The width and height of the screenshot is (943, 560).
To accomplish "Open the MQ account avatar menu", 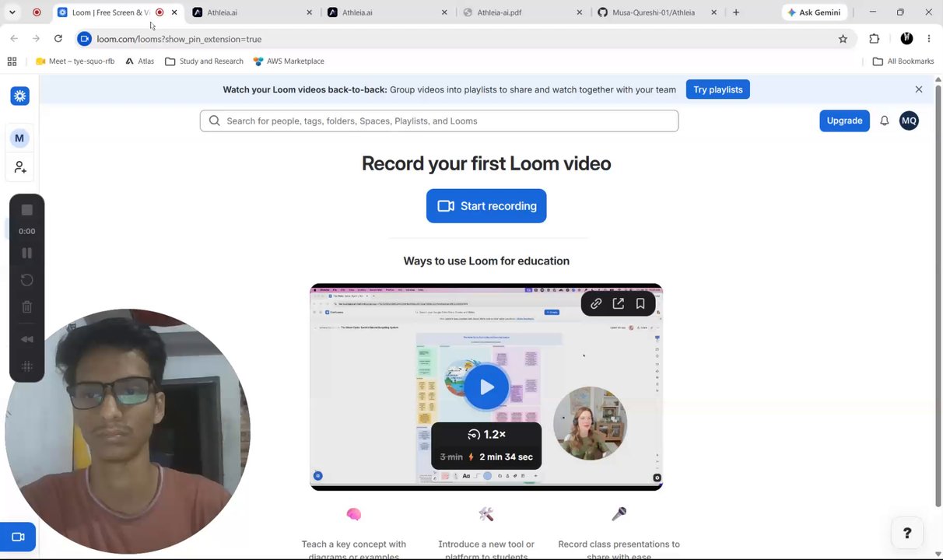I will point(909,121).
